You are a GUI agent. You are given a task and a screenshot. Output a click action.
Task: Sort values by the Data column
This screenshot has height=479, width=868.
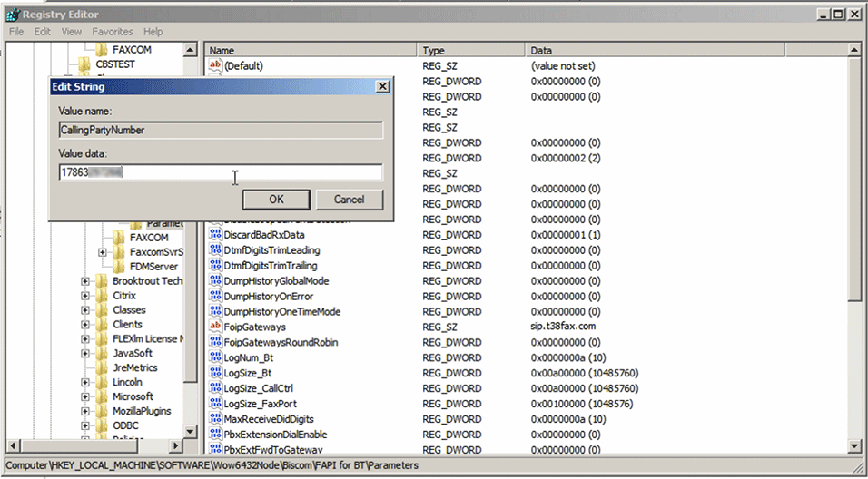pyautogui.click(x=655, y=50)
